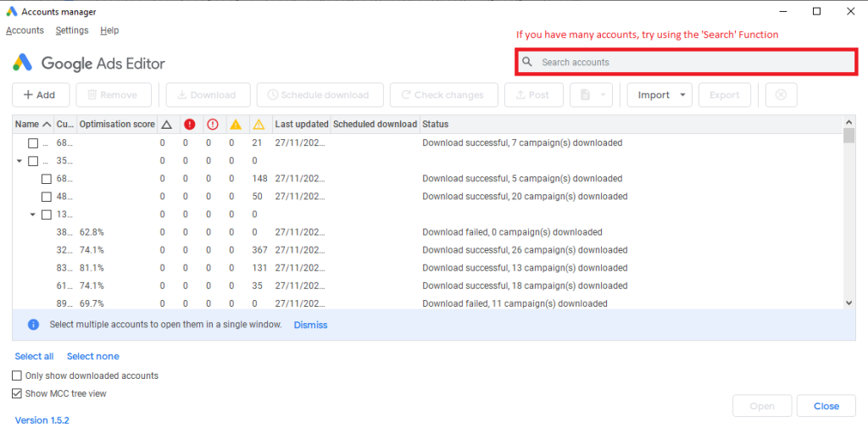Sort by Last updated column

[302, 125]
